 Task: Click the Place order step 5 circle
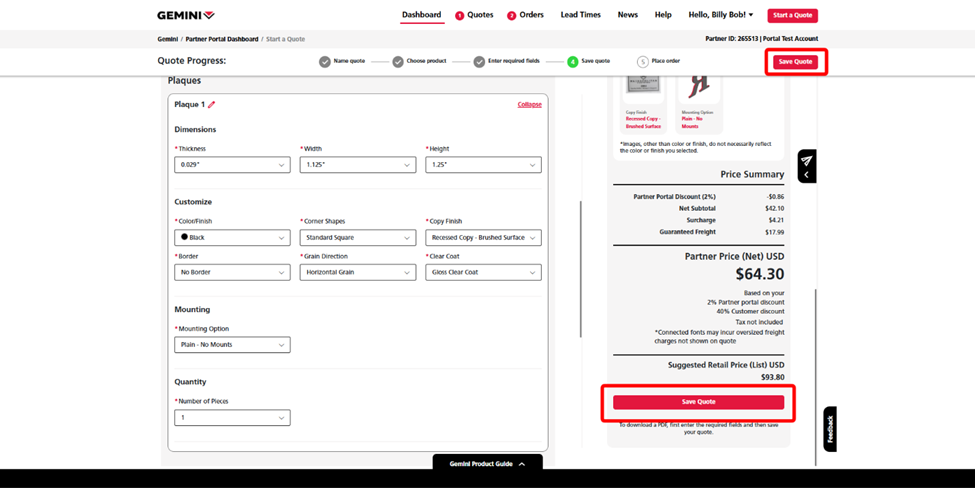pos(643,61)
